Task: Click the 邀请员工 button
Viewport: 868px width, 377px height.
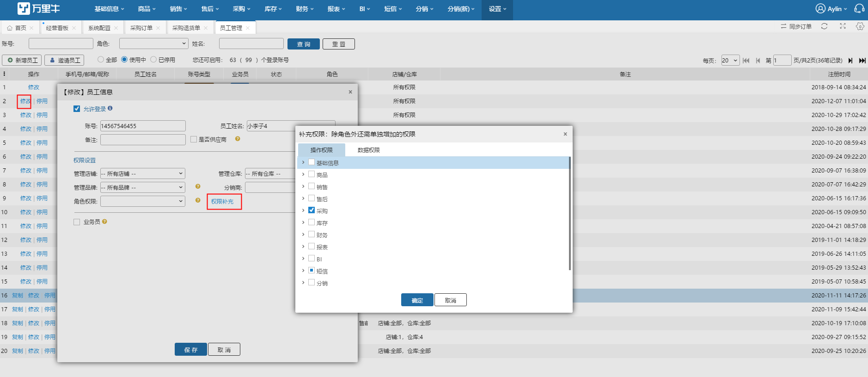Action: point(64,60)
